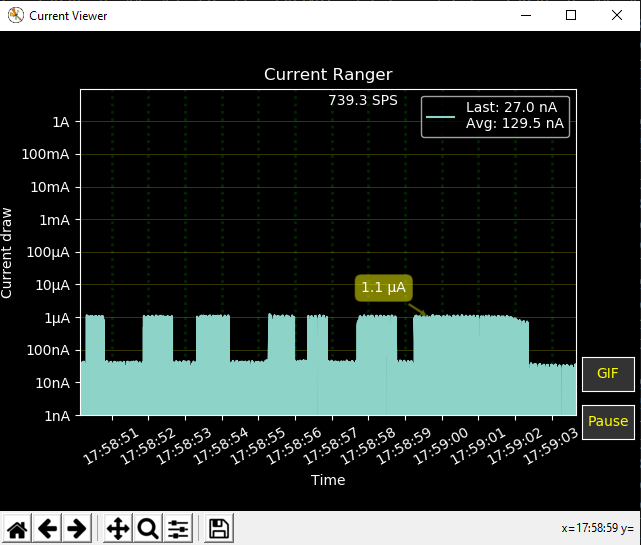
Task: Click the 'Avg: 129.5 nA' legend text
Action: (x=515, y=123)
